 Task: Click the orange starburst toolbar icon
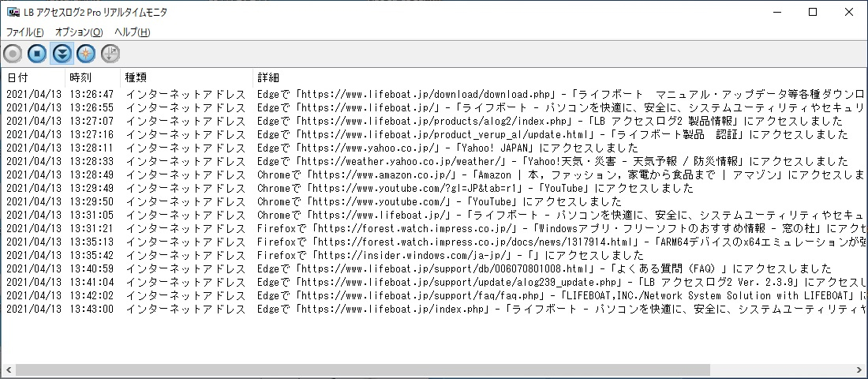point(86,54)
